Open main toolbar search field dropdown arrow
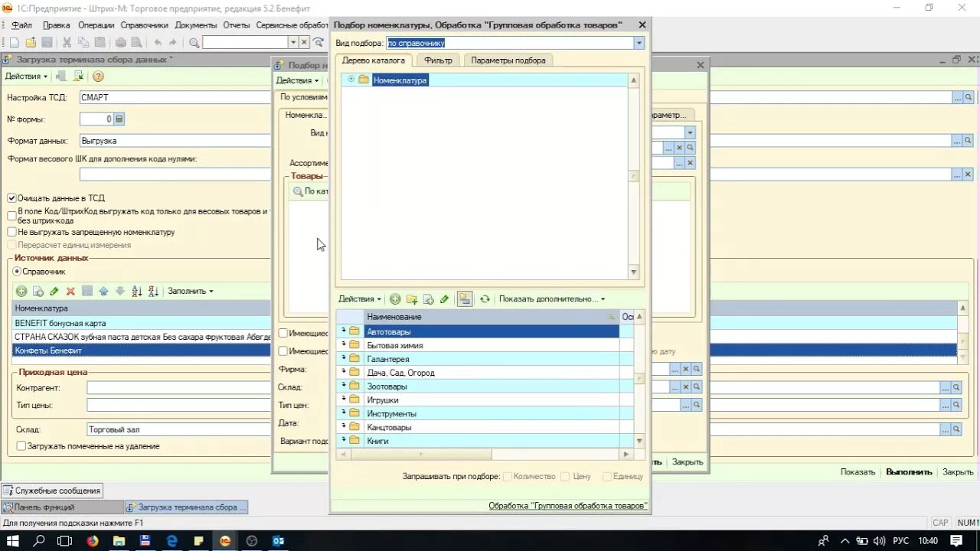This screenshot has width=980, height=551. [293, 43]
